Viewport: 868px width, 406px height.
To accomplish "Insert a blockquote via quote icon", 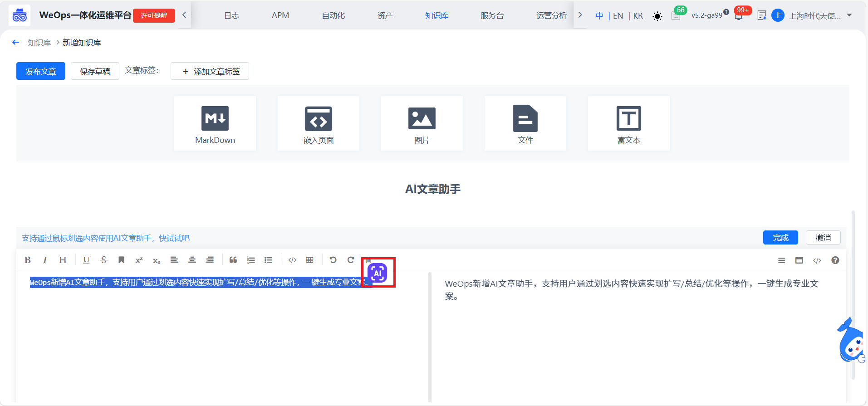I will (233, 260).
